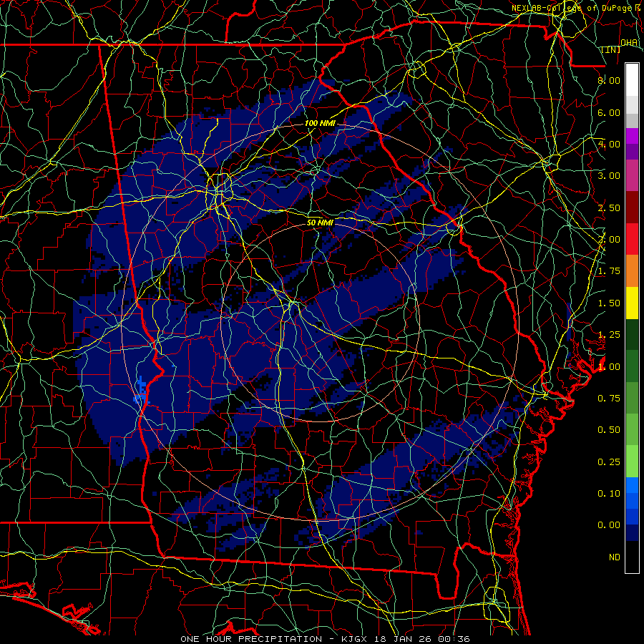644x644 pixels.
Task: Click the 0.25 legend value
Action: click(609, 462)
